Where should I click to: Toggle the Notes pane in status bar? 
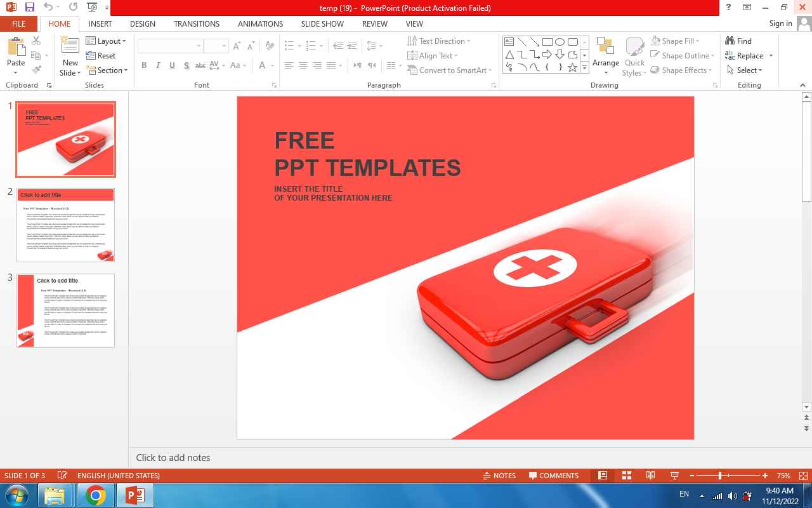[499, 476]
